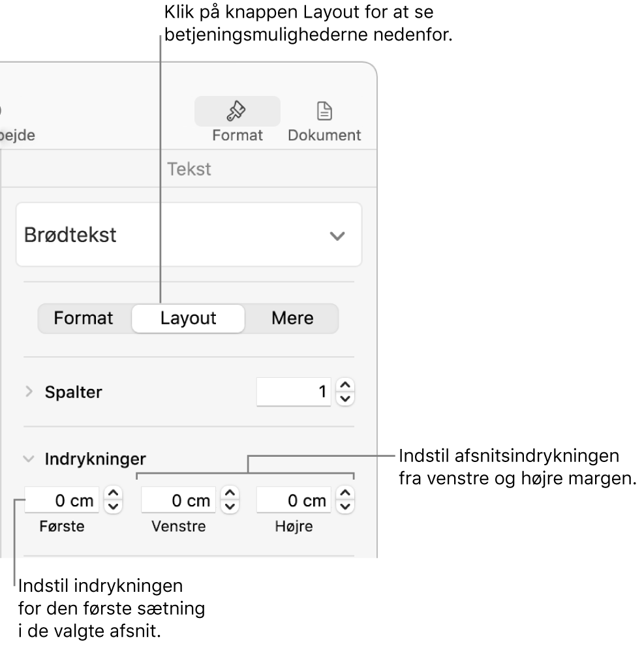Increase the Venstre indent with up arrow
The image size is (644, 646).
tap(230, 493)
